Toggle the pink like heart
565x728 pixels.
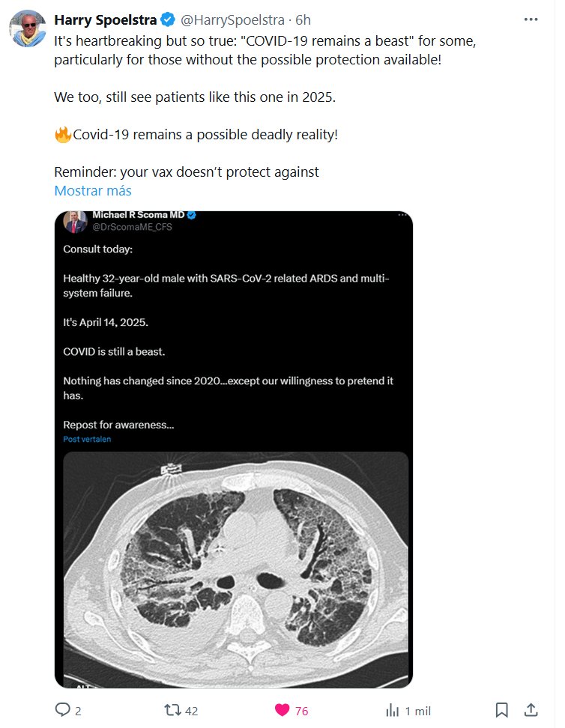(282, 710)
